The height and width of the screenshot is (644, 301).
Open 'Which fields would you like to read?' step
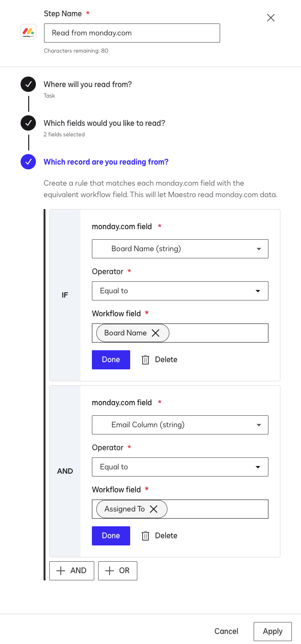(x=104, y=123)
